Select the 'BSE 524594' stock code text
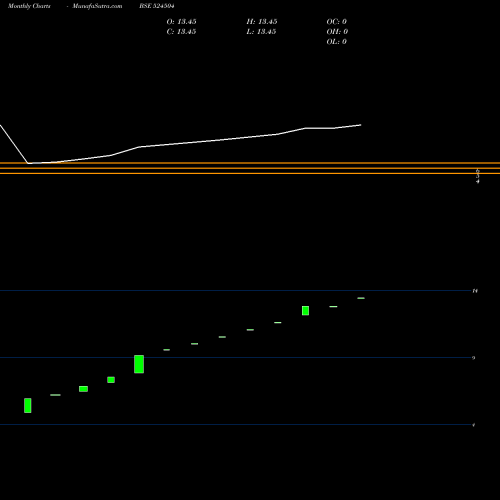 [x=157, y=6]
